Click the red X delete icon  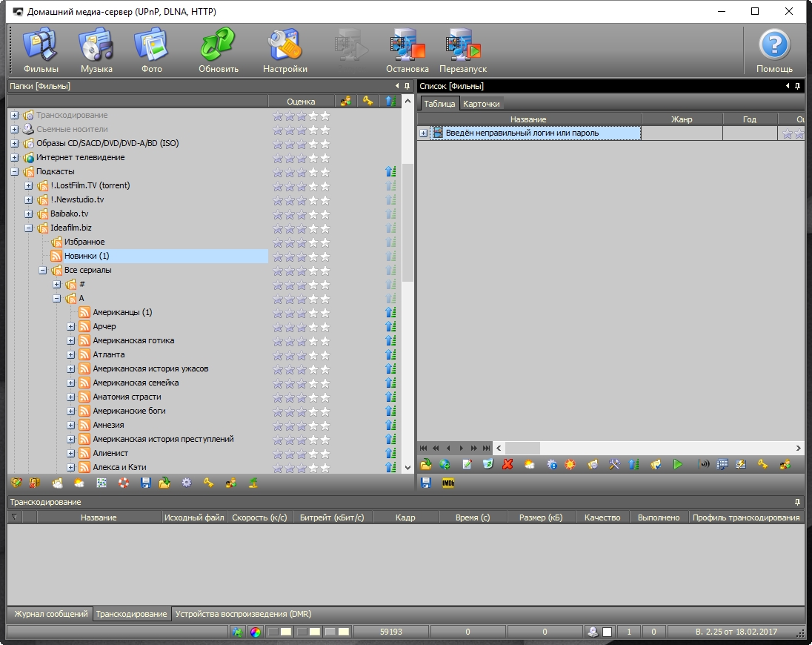507,465
